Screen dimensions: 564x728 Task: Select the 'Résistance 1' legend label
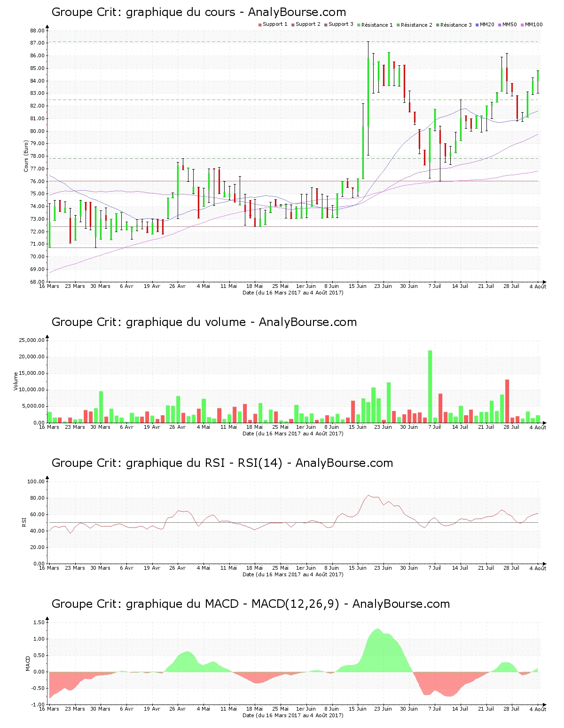click(377, 24)
